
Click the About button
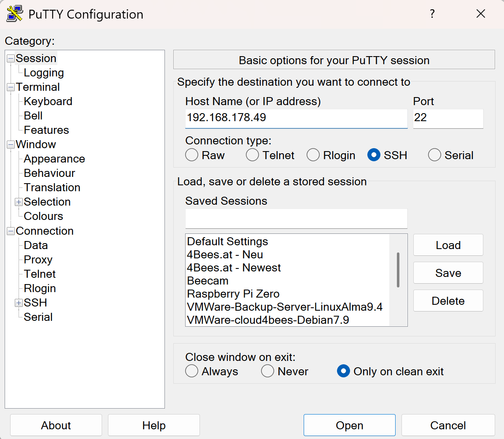tap(56, 425)
